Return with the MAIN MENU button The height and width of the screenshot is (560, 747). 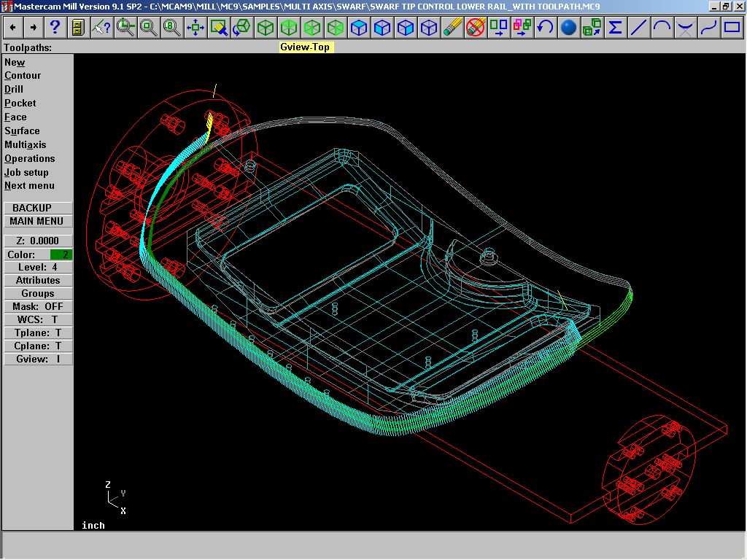[38, 222]
